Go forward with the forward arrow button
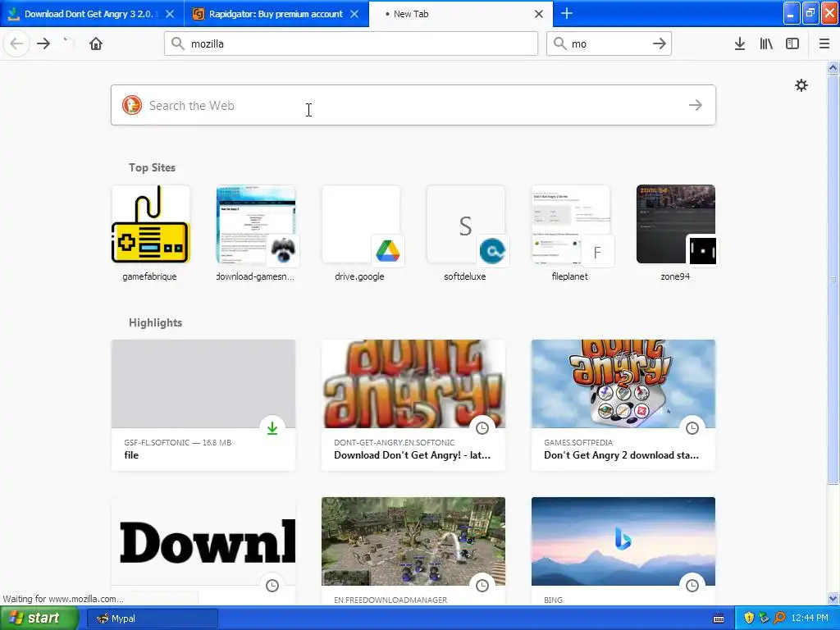The image size is (840, 630). [x=43, y=43]
